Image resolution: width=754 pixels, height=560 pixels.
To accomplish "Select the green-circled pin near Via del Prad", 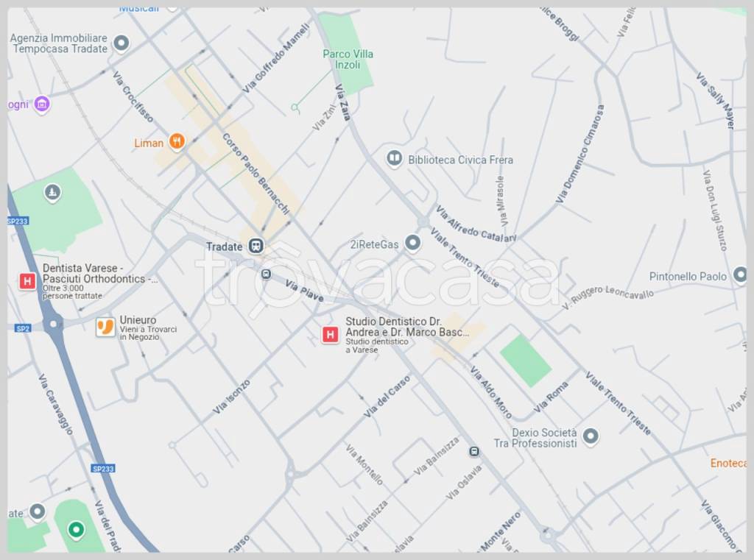I will (76, 531).
